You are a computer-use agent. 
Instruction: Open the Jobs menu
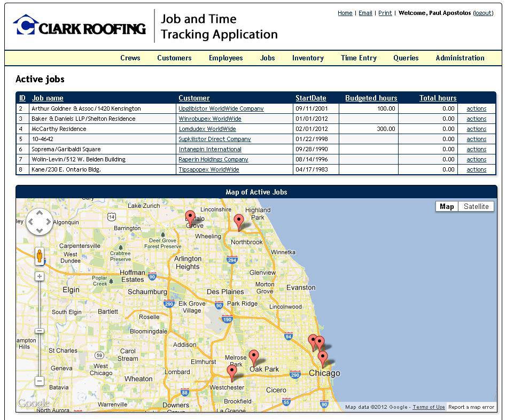click(268, 58)
